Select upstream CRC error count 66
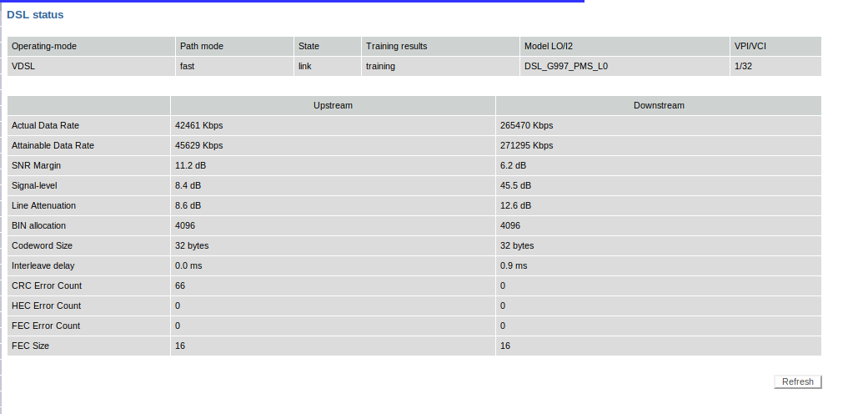Screen dimensions: 868x414 (180, 285)
